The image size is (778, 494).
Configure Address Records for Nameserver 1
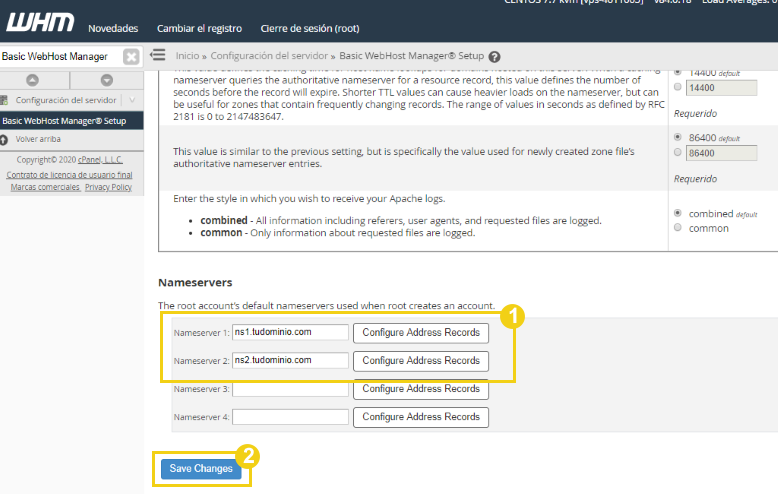(x=421, y=333)
